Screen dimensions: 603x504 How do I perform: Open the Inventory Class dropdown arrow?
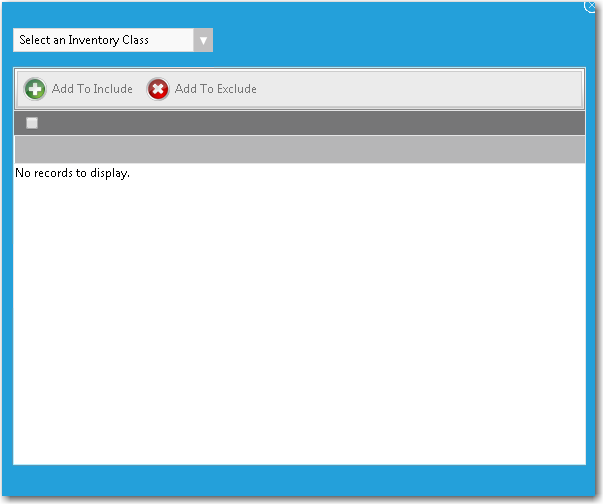pyautogui.click(x=203, y=40)
